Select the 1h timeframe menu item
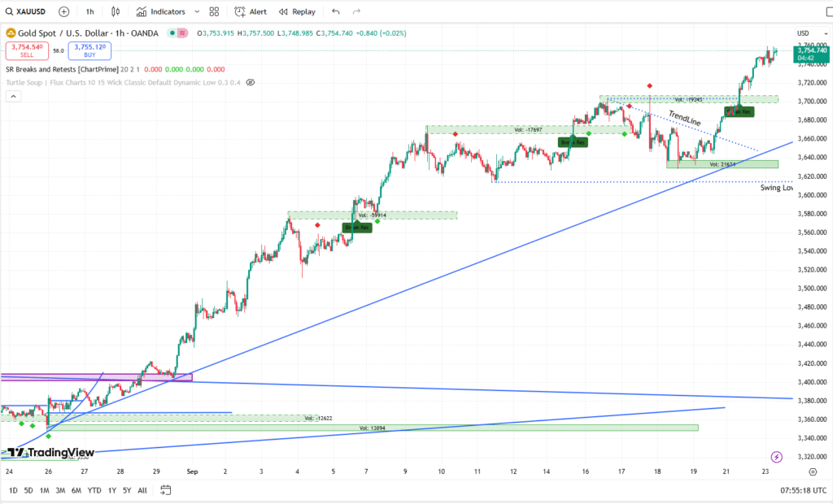This screenshot has height=504, width=833. pyautogui.click(x=89, y=11)
